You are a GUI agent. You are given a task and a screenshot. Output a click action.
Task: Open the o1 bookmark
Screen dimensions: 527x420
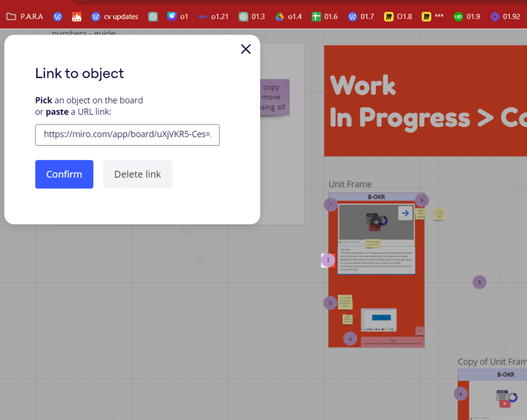[x=178, y=16]
